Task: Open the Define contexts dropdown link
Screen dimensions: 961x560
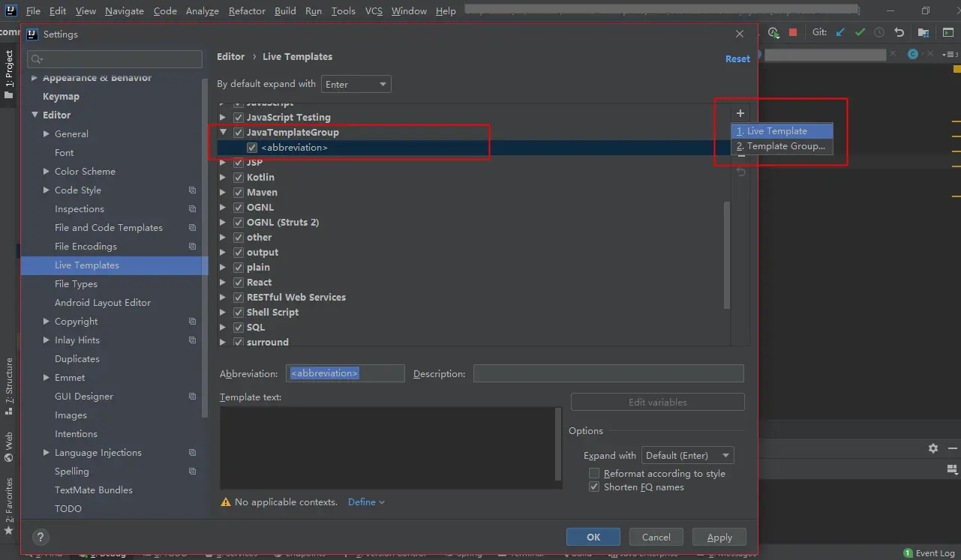Action: click(x=366, y=502)
